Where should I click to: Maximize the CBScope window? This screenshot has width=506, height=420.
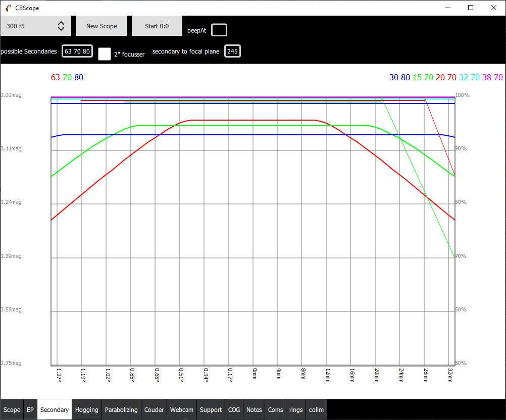(x=471, y=8)
